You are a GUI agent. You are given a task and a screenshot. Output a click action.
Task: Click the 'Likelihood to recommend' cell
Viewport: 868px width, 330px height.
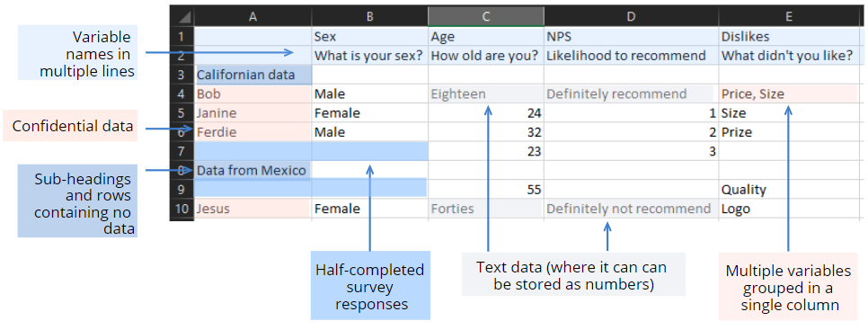pos(631,56)
